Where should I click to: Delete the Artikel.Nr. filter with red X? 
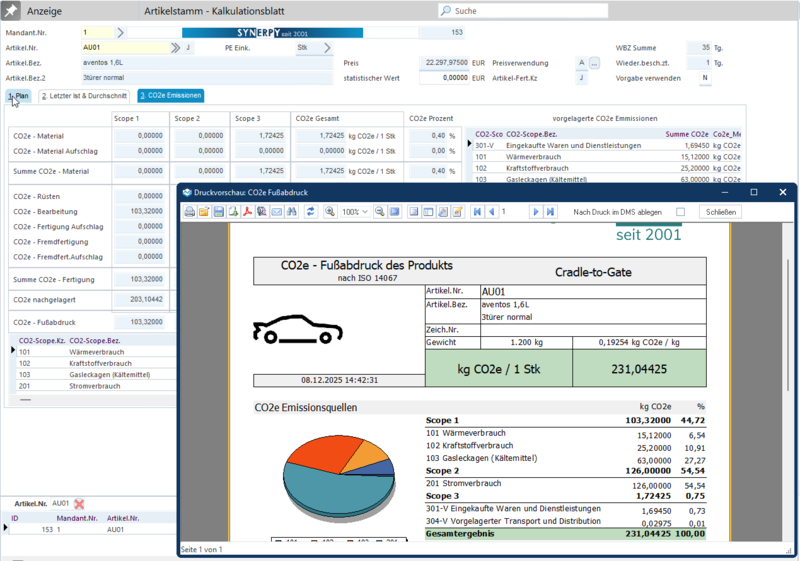point(80,504)
